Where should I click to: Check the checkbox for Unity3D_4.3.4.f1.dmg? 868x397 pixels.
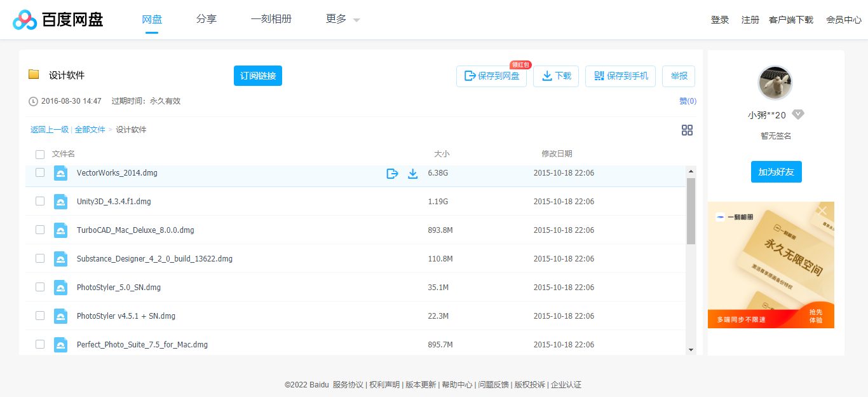(40, 200)
